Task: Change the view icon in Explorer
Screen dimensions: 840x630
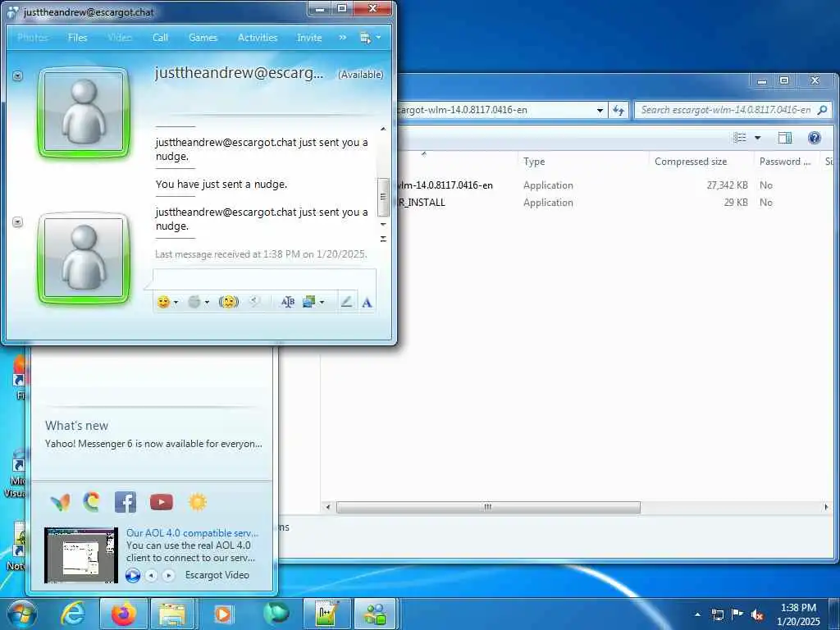Action: click(740, 138)
